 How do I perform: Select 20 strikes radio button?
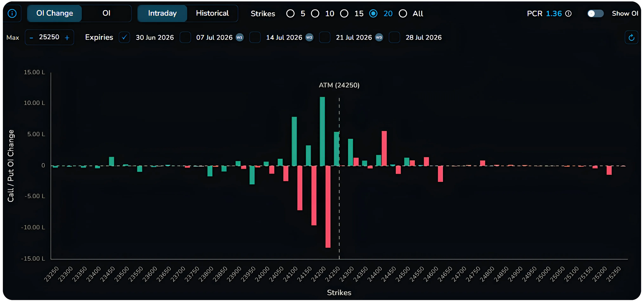click(x=373, y=13)
